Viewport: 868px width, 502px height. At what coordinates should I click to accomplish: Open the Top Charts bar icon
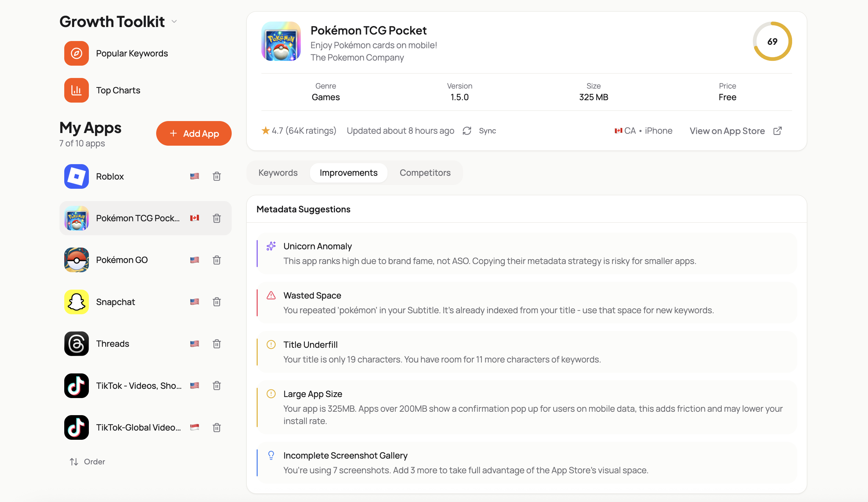76,90
